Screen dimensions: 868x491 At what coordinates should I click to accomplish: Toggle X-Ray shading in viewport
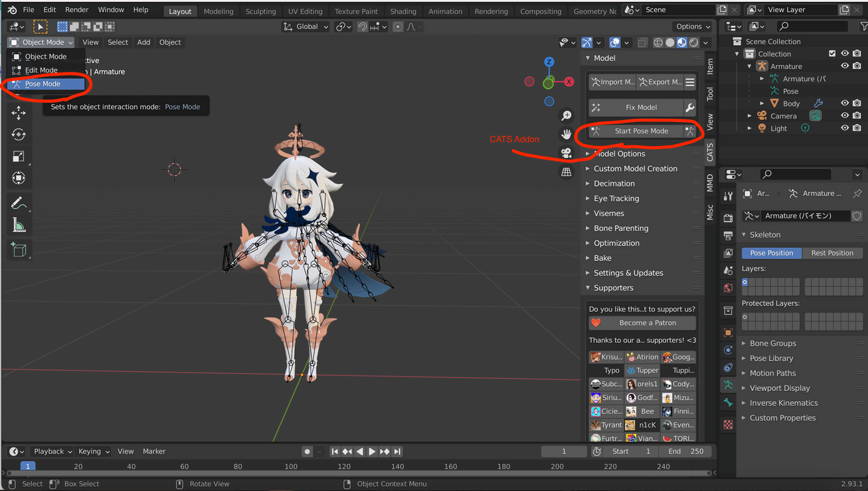[642, 42]
